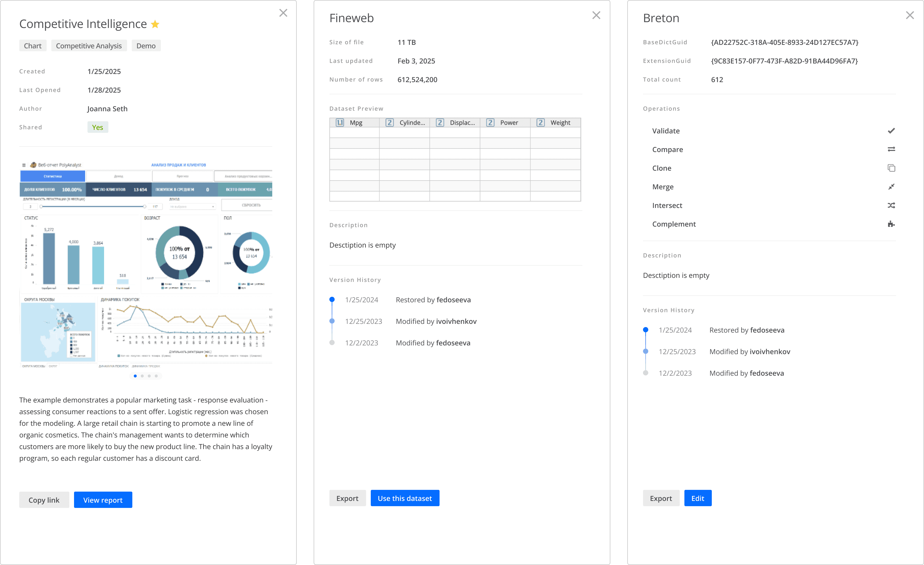Click the author name Joanna Seth
This screenshot has height=565, width=924.
(x=107, y=109)
